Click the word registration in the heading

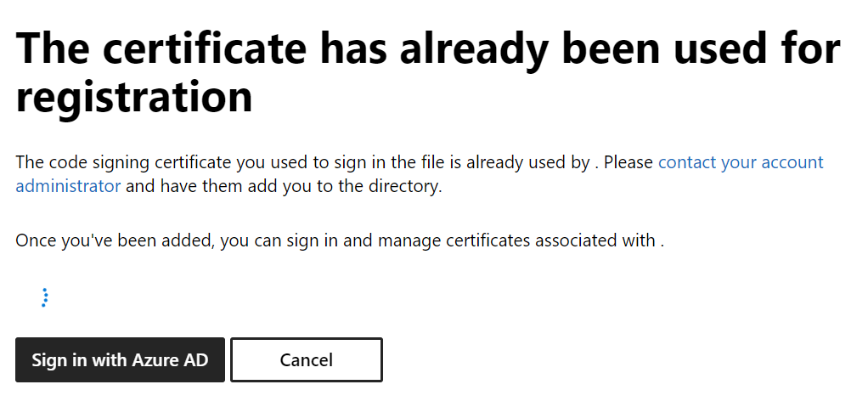[134, 96]
